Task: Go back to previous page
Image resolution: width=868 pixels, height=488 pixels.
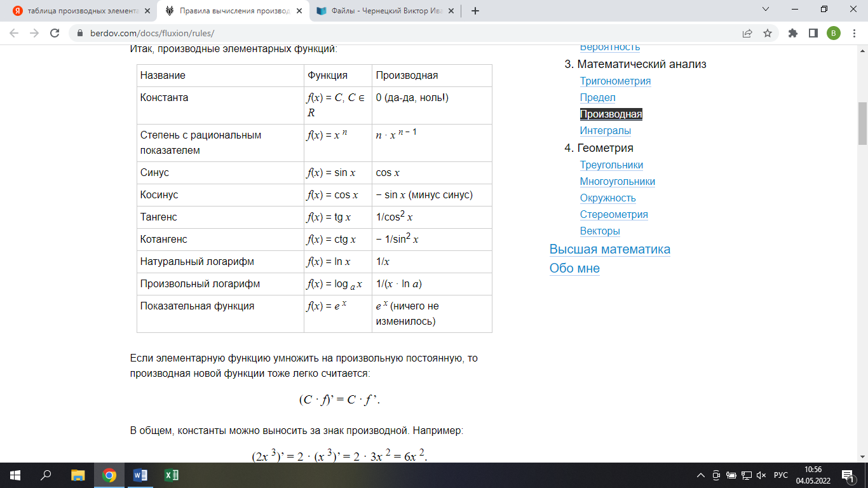Action: coord(14,33)
